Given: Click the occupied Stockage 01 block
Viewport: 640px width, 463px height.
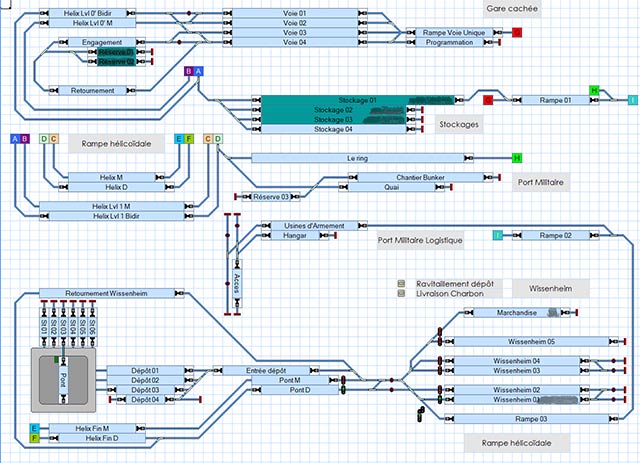Looking at the screenshot, I should pos(358,100).
